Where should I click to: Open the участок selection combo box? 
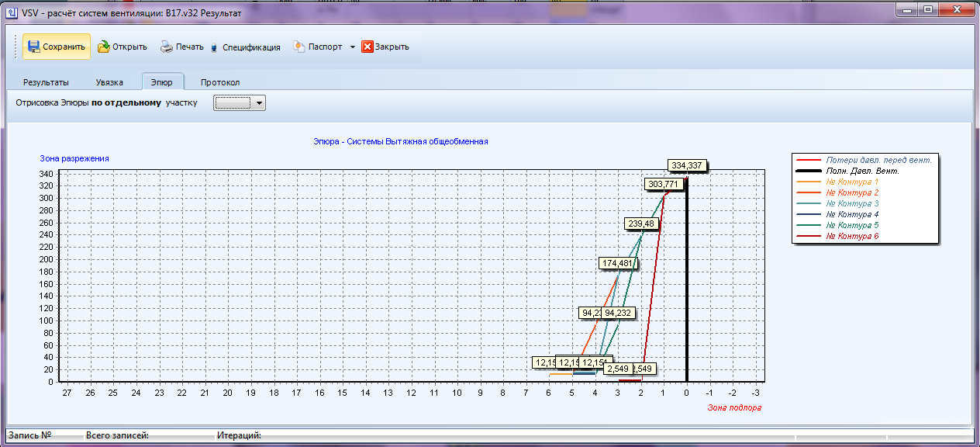click(240, 102)
